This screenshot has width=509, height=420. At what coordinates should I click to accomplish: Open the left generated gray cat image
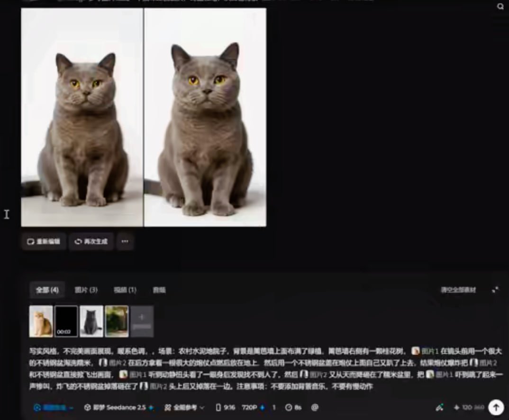point(82,117)
